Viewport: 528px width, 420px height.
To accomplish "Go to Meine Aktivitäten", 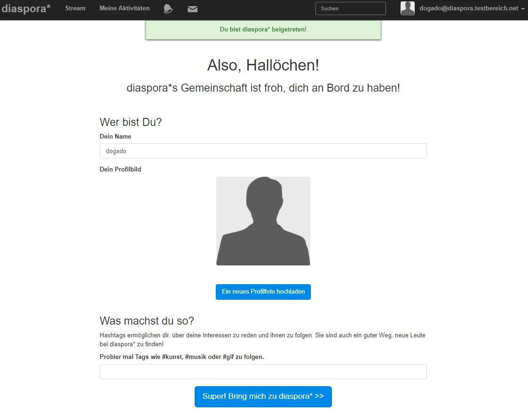I will click(x=125, y=8).
